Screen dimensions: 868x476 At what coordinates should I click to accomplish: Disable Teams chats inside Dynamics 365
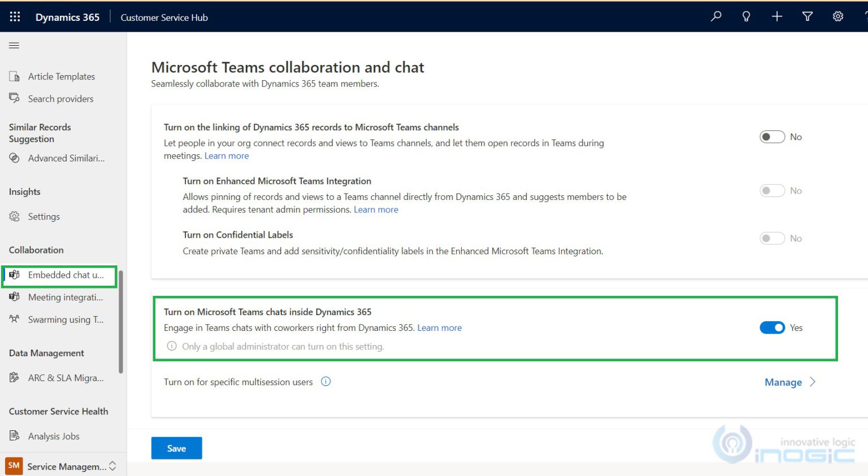pyautogui.click(x=772, y=327)
